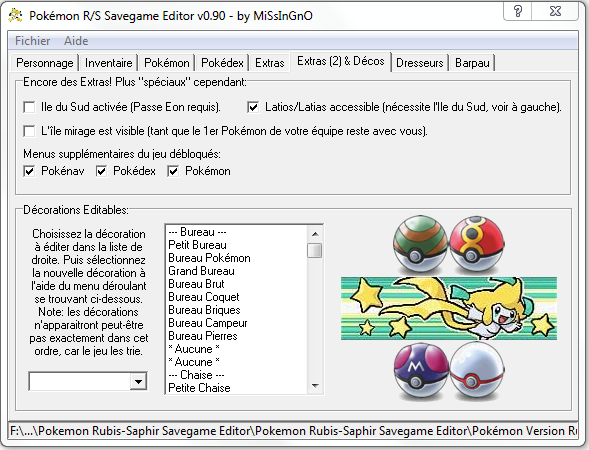Select 'Bureau Brut' in decoration list
Viewport: 589px width, 450px height.
click(236, 284)
